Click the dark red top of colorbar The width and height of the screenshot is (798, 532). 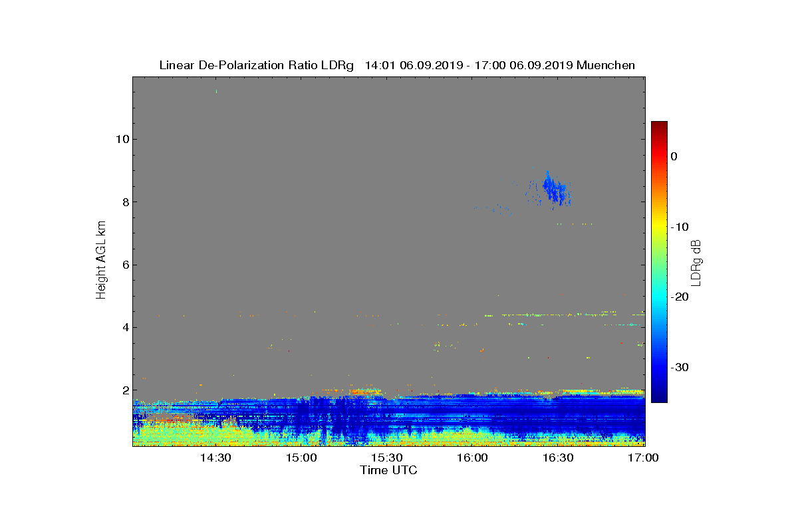pyautogui.click(x=659, y=126)
